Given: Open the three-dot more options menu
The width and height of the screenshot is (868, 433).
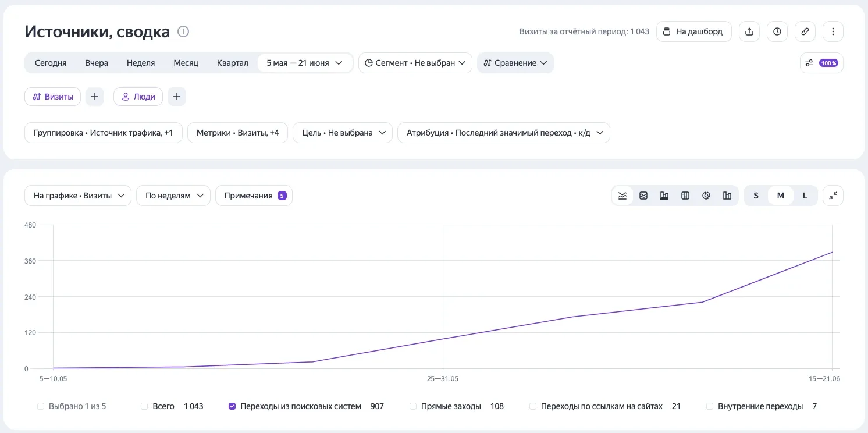Looking at the screenshot, I should click(x=833, y=31).
